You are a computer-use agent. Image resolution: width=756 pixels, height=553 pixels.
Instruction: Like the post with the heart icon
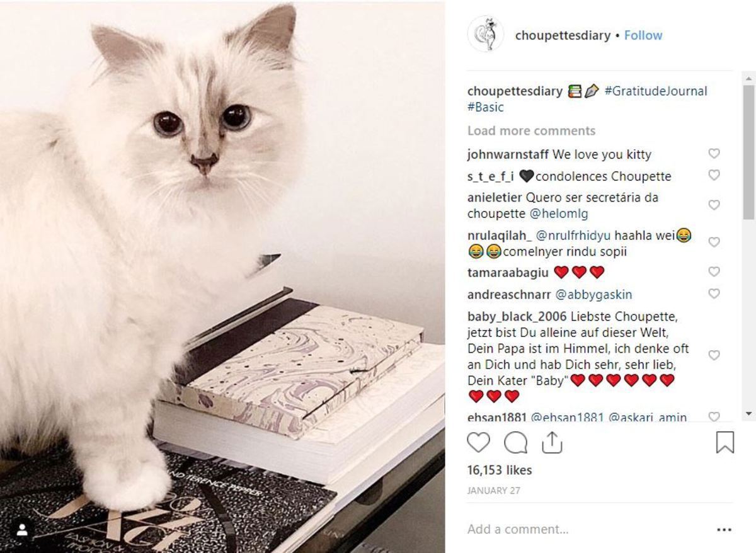479,443
